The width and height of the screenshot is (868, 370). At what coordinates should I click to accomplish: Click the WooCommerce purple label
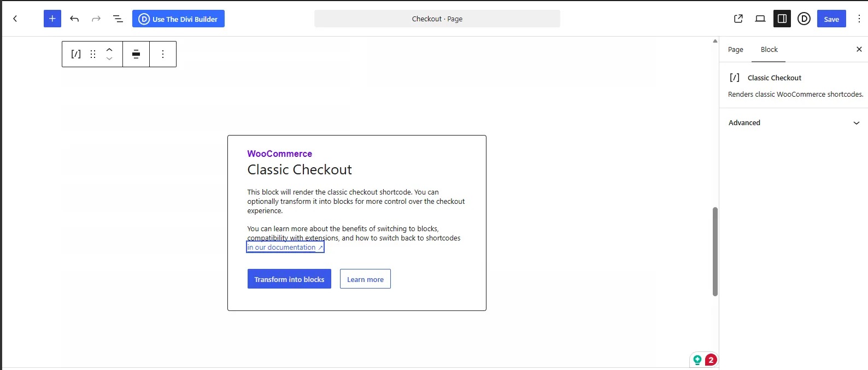pos(279,154)
